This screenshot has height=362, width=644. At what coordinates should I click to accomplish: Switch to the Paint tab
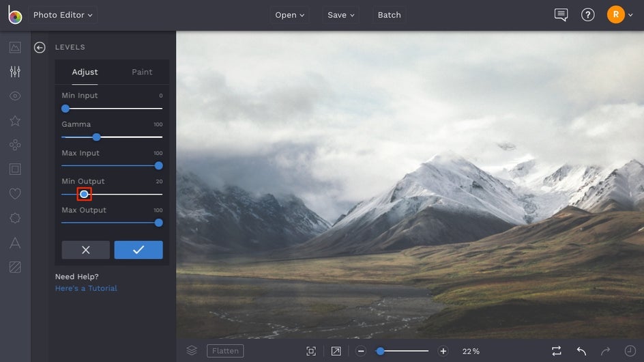(x=142, y=72)
